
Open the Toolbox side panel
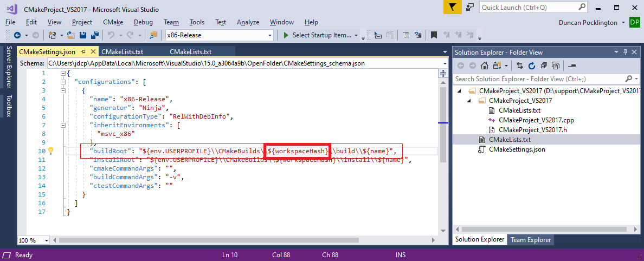pos(9,106)
